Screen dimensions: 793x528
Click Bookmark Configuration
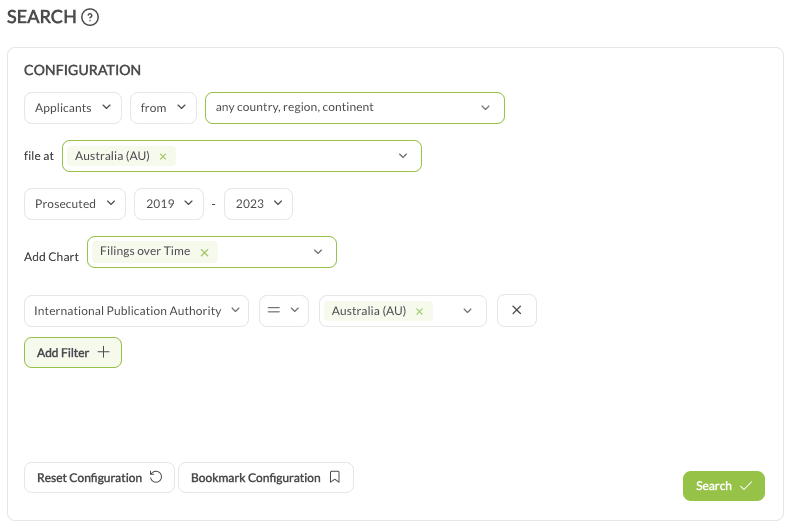[266, 477]
